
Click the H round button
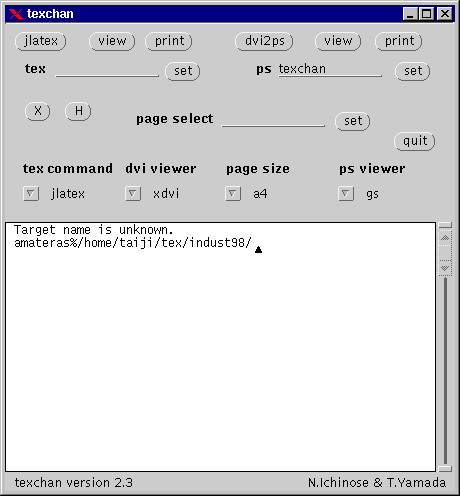pyautogui.click(x=78, y=111)
